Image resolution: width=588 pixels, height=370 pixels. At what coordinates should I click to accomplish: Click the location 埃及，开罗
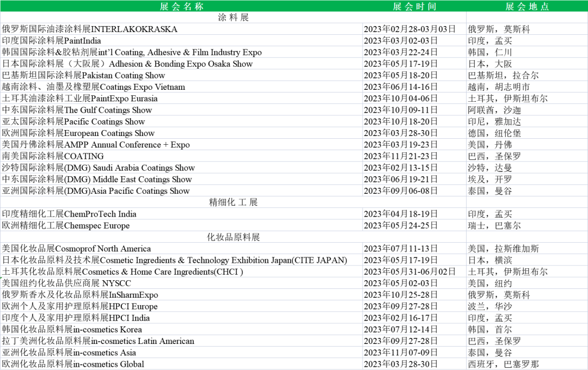click(x=490, y=179)
